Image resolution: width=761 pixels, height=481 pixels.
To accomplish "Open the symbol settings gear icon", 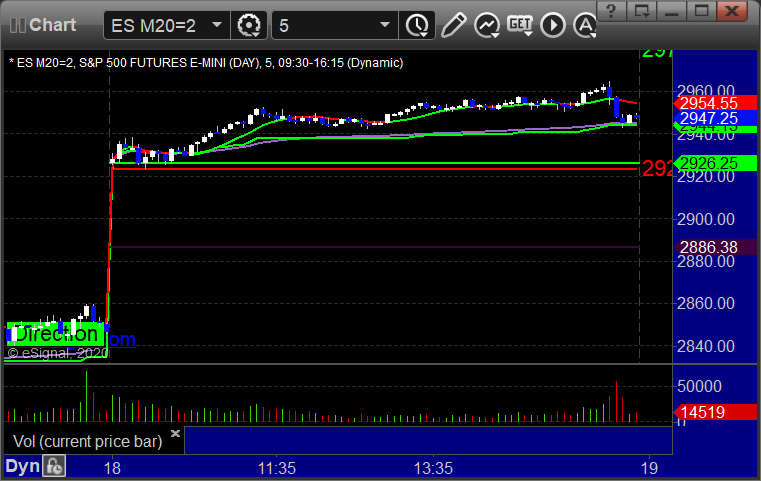I will click(x=248, y=25).
